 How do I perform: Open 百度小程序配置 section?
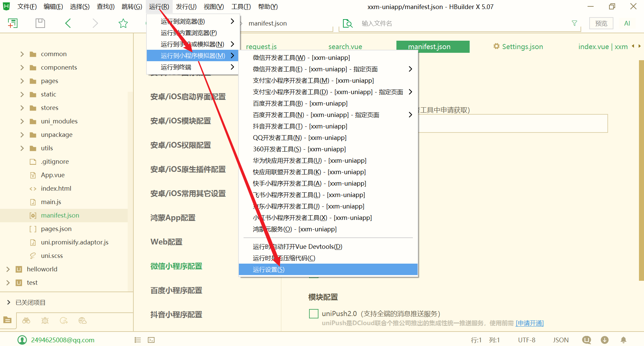[x=176, y=291]
